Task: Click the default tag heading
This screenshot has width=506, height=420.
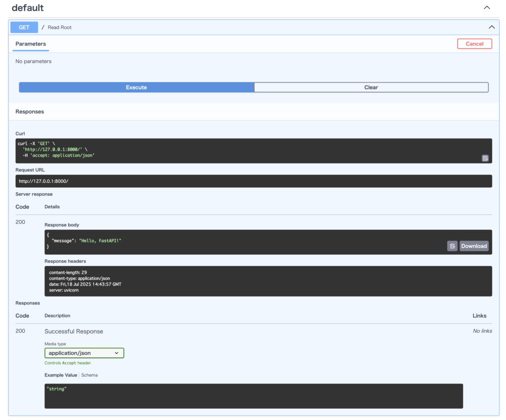Action: tap(28, 8)
